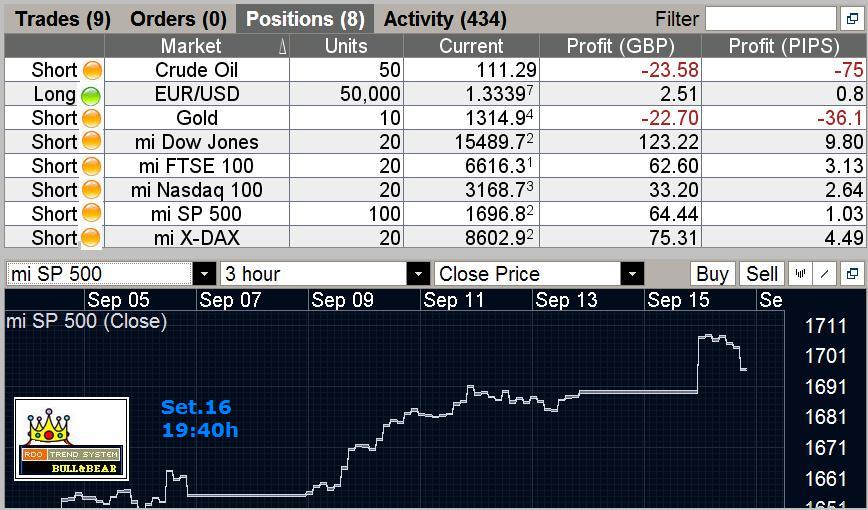The width and height of the screenshot is (868, 510).
Task: Click the orange icon in mi SP 500 row
Action: 92,213
